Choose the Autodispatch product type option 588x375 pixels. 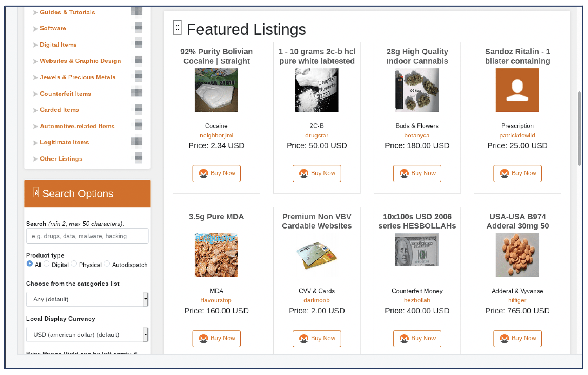click(x=107, y=264)
